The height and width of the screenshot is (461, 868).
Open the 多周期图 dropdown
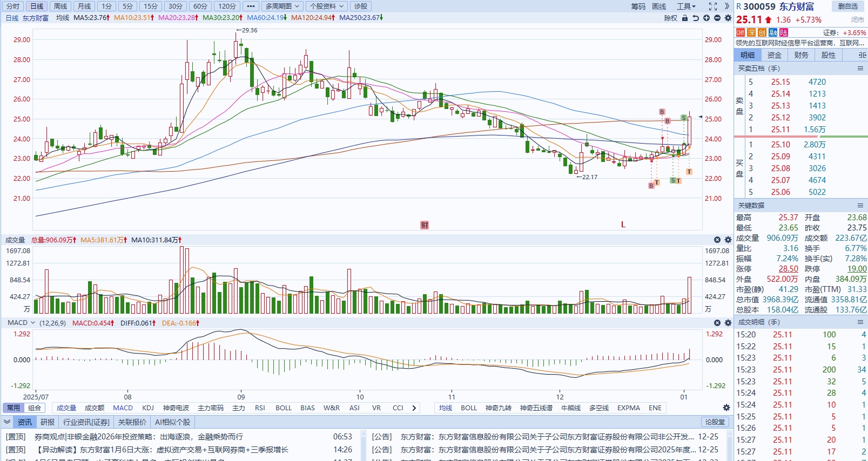pos(282,6)
